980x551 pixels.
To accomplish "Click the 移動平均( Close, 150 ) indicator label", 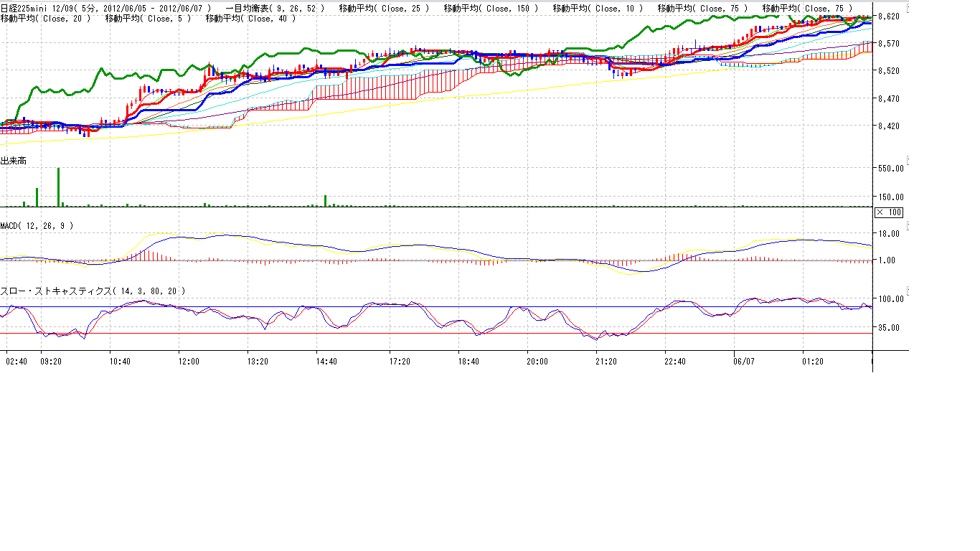I will 491,8.
